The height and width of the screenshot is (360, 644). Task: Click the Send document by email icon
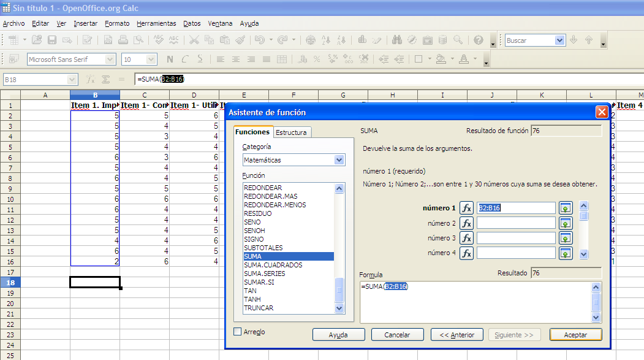(x=67, y=40)
